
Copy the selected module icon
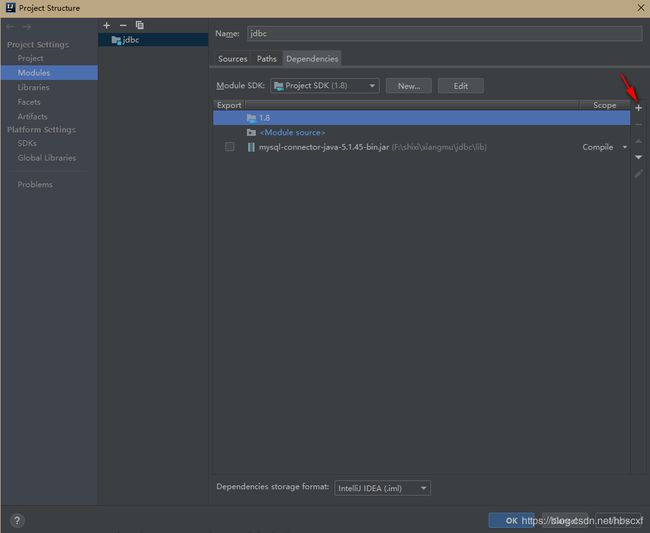point(140,25)
